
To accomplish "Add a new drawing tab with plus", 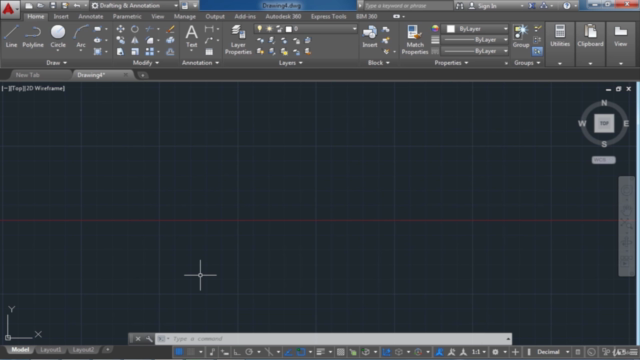I will (142, 75).
